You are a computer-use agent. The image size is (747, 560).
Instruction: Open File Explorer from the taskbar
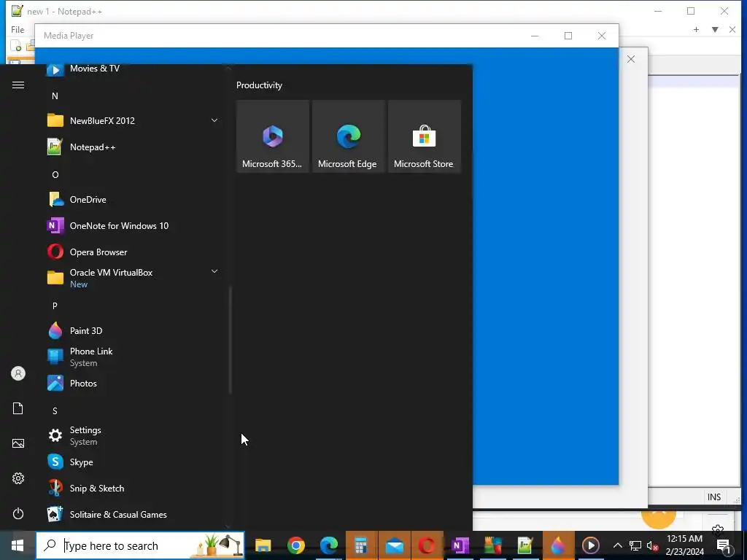tap(263, 545)
